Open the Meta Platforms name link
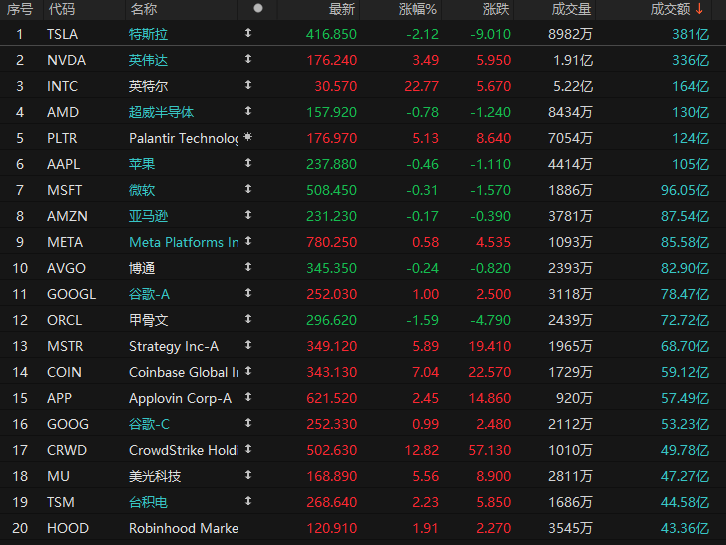Viewport: 726px width, 545px height. pos(183,242)
